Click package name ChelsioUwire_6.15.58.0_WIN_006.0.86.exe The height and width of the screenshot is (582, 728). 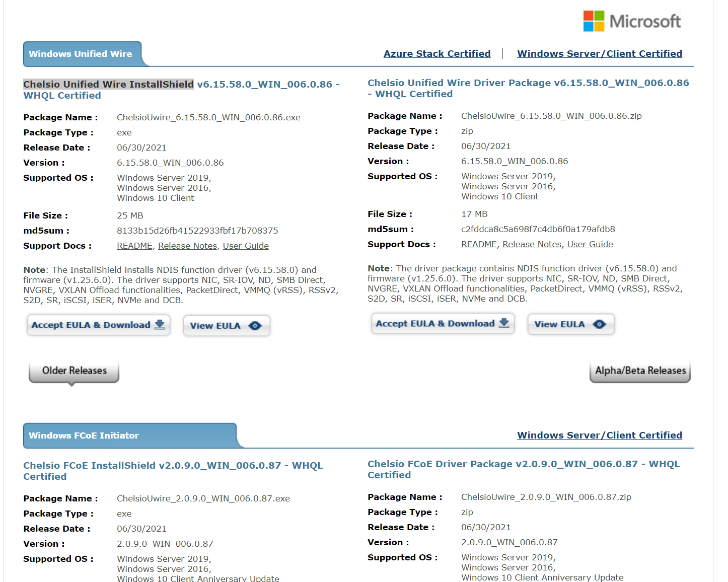[x=208, y=117]
